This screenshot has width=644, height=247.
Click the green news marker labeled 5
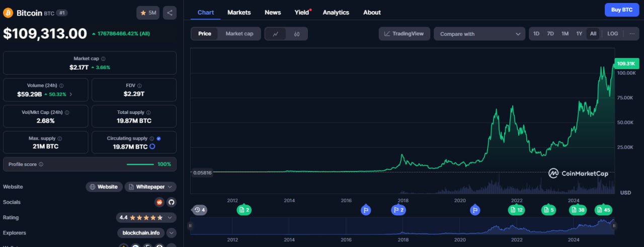[x=548, y=210]
